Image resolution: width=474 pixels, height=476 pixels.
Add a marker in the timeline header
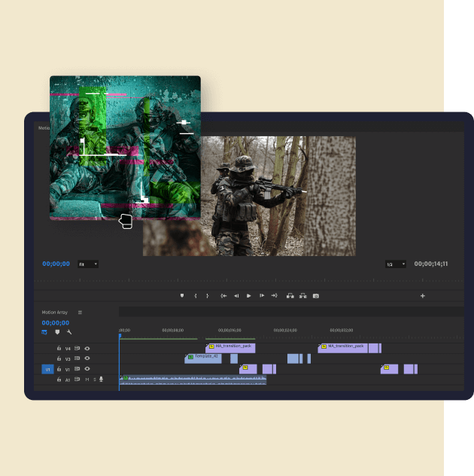click(x=57, y=332)
